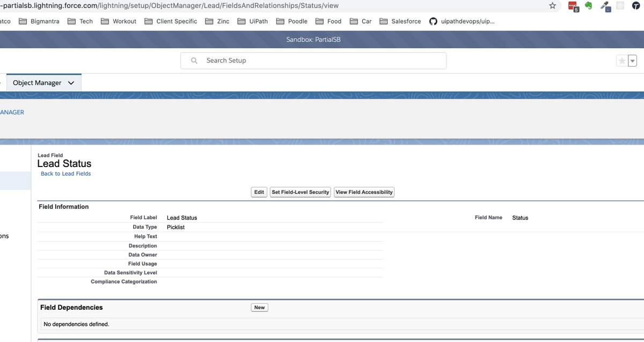Open the eyedropper extension icon
Screen dimensions: 644x342
[605, 6]
